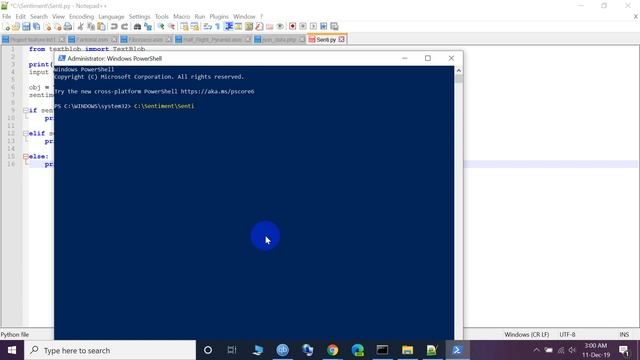Click the Close All toolbar icon
The width and height of the screenshot is (640, 360).
58,27
